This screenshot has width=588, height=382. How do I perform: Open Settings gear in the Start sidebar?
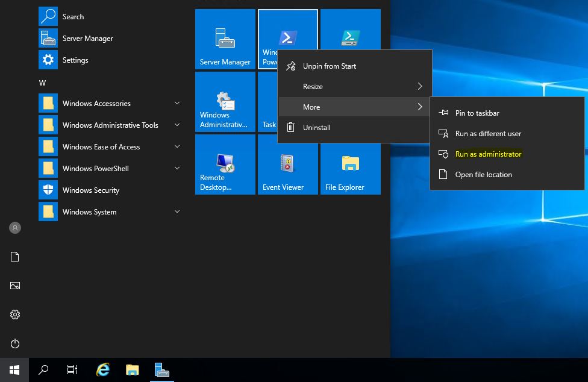coord(15,315)
